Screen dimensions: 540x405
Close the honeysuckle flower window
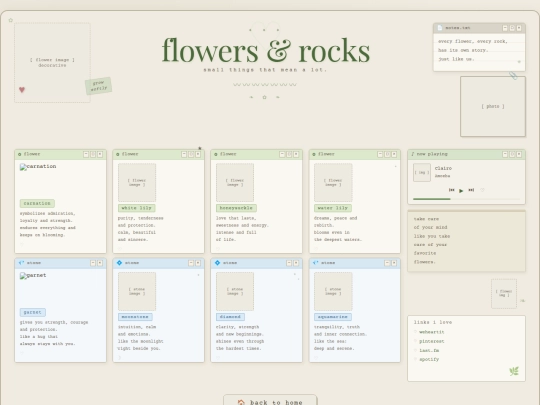click(x=296, y=154)
